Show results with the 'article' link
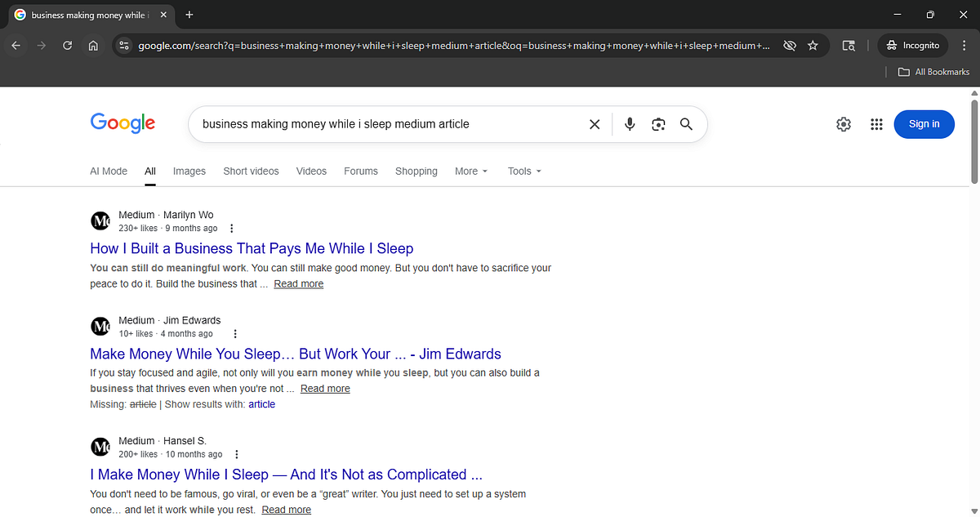This screenshot has width=980, height=517. [x=262, y=404]
